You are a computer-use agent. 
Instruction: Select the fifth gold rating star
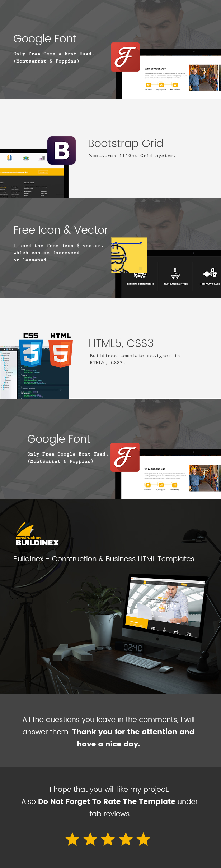(143, 839)
